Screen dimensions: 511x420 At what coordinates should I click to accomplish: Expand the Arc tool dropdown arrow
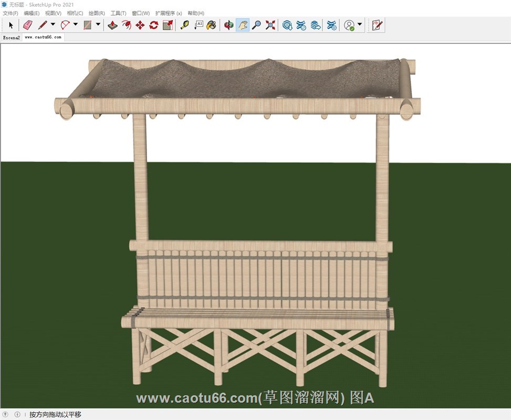coord(75,25)
